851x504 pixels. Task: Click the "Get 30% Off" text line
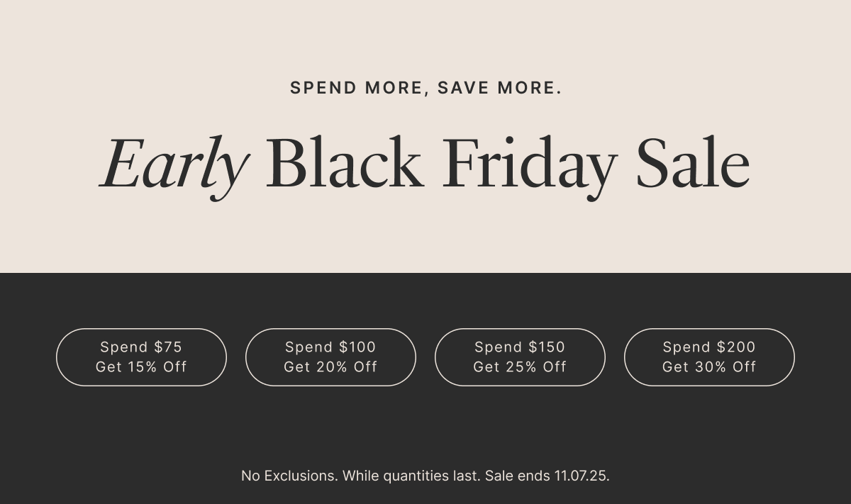[x=709, y=367]
